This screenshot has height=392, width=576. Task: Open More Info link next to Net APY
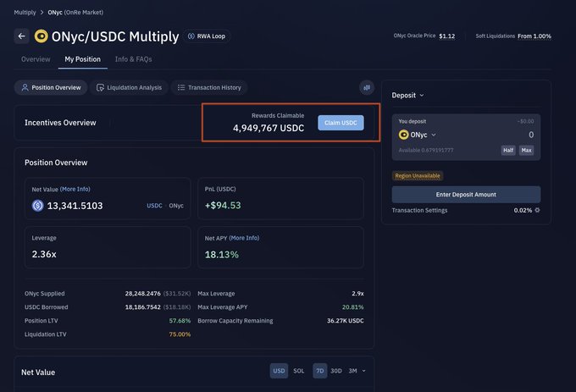click(x=244, y=238)
